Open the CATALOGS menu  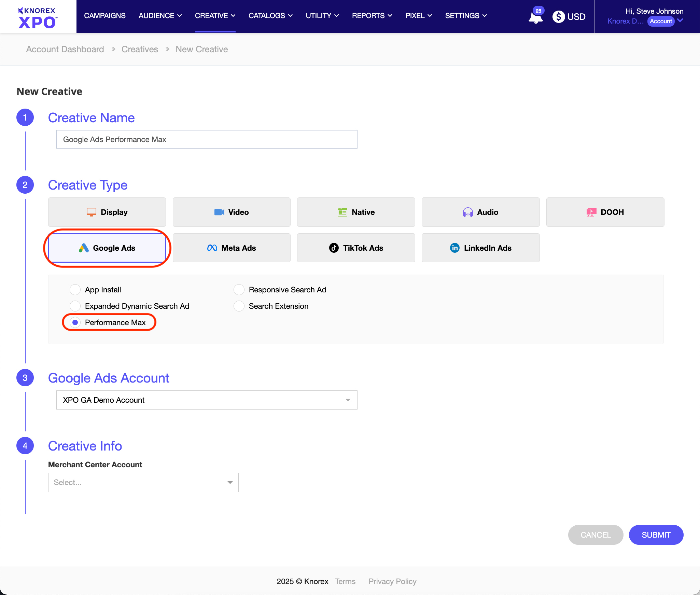click(x=270, y=16)
